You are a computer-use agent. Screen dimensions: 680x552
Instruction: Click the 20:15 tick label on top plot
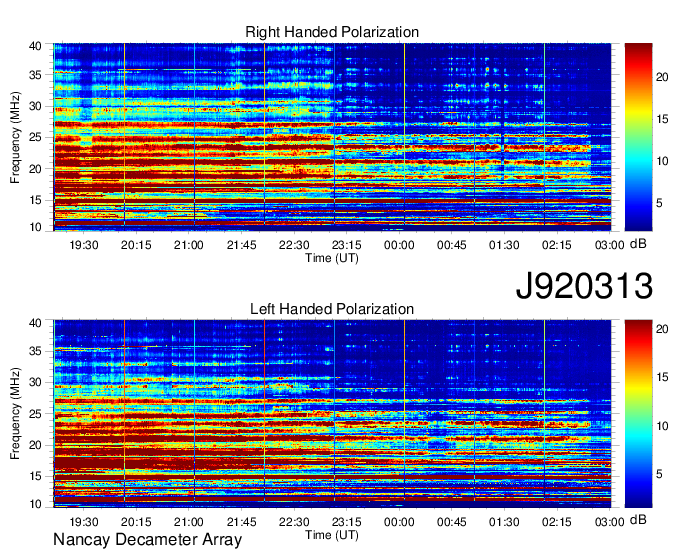click(136, 245)
